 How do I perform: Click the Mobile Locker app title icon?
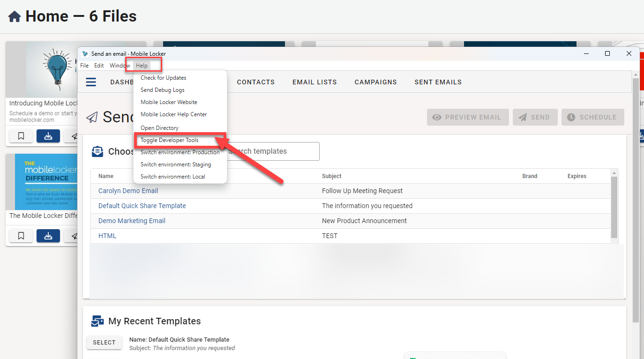[x=85, y=53]
